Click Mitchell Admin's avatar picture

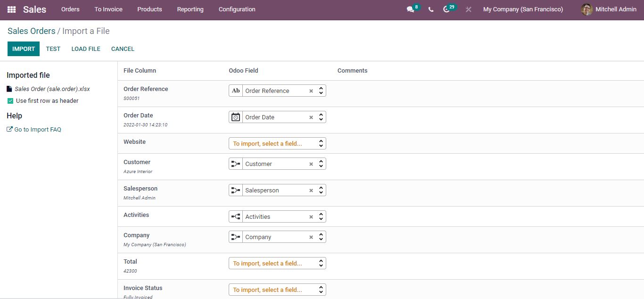pos(586,9)
